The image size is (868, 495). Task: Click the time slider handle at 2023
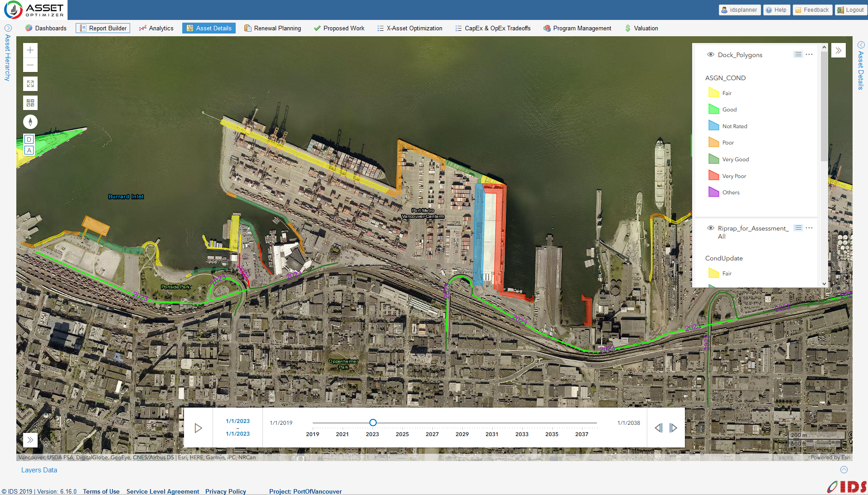pyautogui.click(x=373, y=423)
